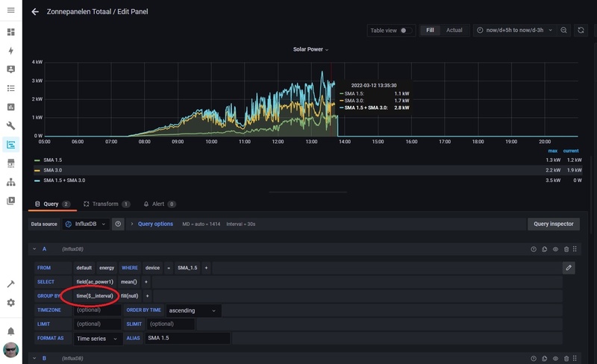The height and width of the screenshot is (364, 597).
Task: Click the SMA 3.0 legend color swatch
Action: [x=37, y=170]
